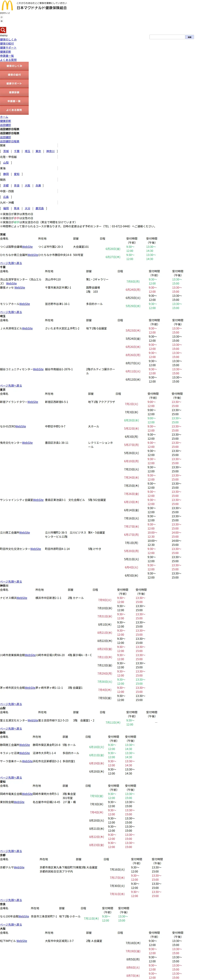Open the red 健保のしくみ banner button
Image resolution: width=197 pixels, height=980 pixels.
coord(14,66)
